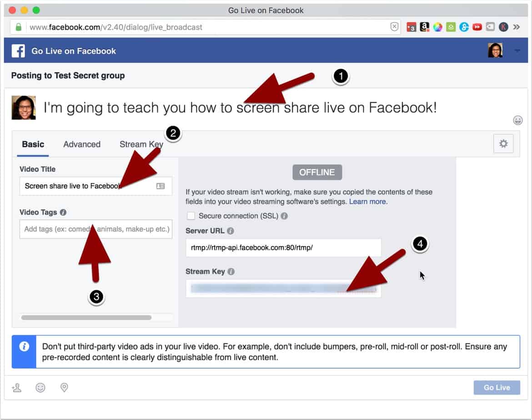This screenshot has height=420, width=532.
Task: Click the Server URL info icon
Action: (x=231, y=231)
